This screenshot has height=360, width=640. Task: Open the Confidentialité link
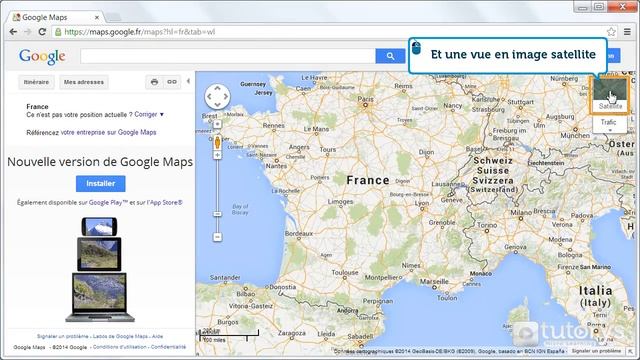coord(168,347)
